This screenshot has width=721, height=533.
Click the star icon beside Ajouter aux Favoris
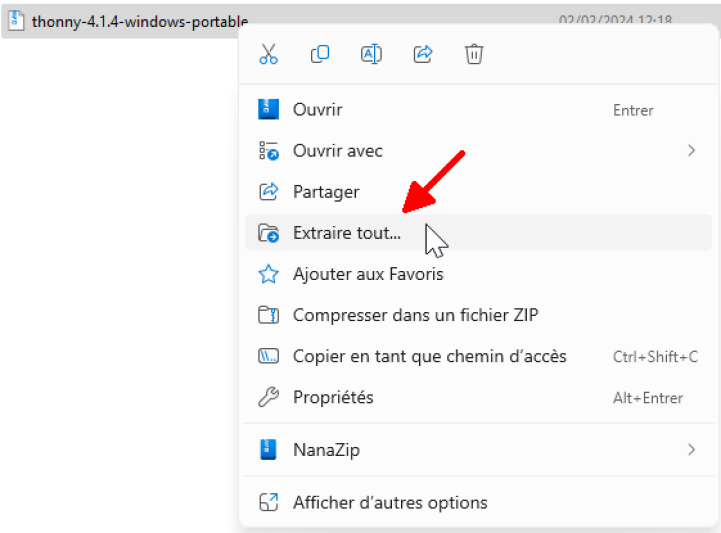click(268, 274)
